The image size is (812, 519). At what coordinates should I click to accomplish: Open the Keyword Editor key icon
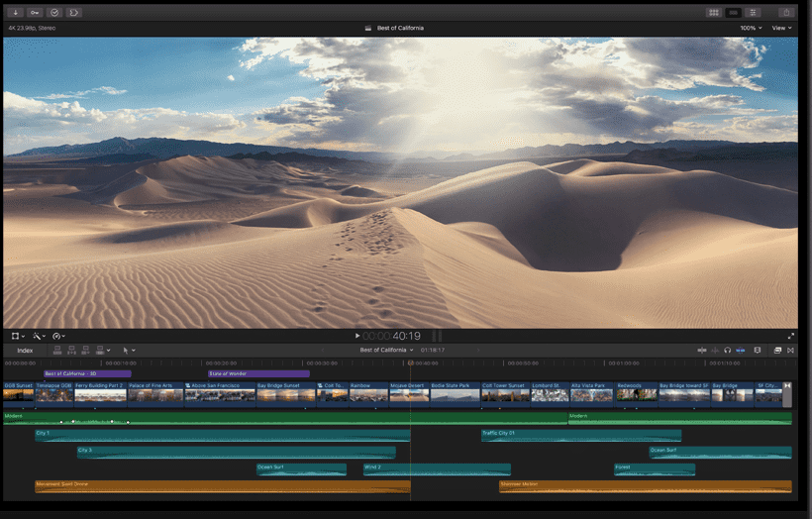click(35, 13)
